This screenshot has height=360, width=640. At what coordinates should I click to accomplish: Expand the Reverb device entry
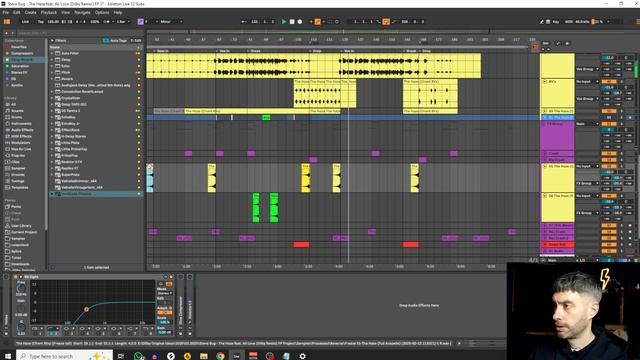coord(52,79)
